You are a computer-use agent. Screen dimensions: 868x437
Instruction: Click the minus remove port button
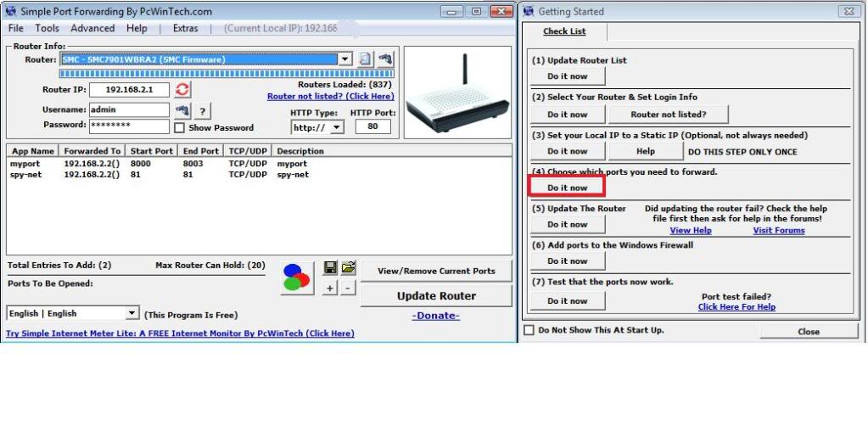coord(348,288)
